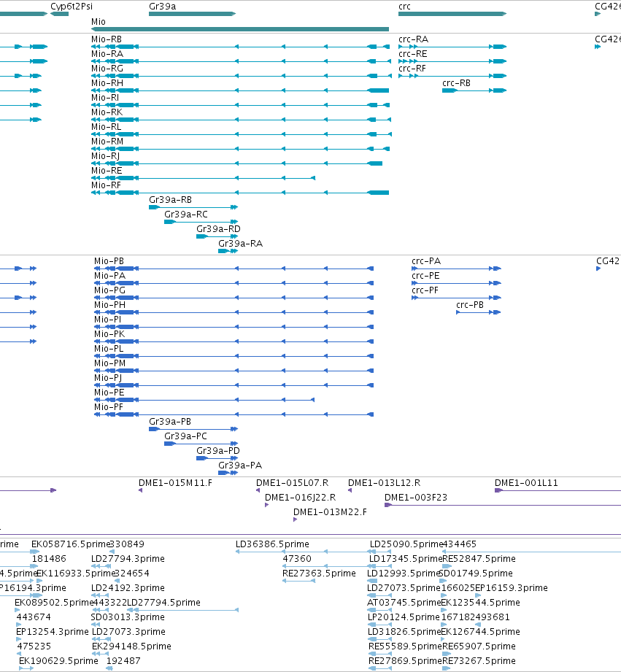Screen dimensions: 621x672
Task: Click the Gr39a gene arrow bar
Action: click(x=193, y=14)
